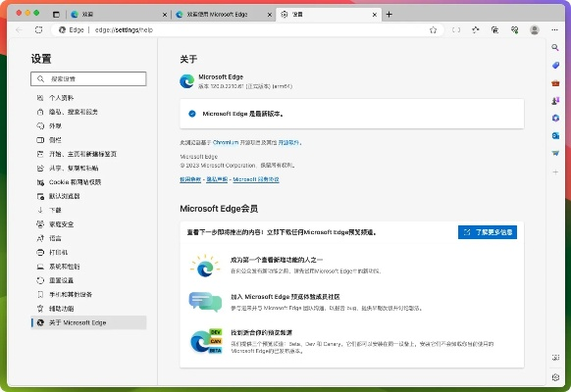
Task: Open the tools briefcase sidebar icon
Action: [555, 83]
